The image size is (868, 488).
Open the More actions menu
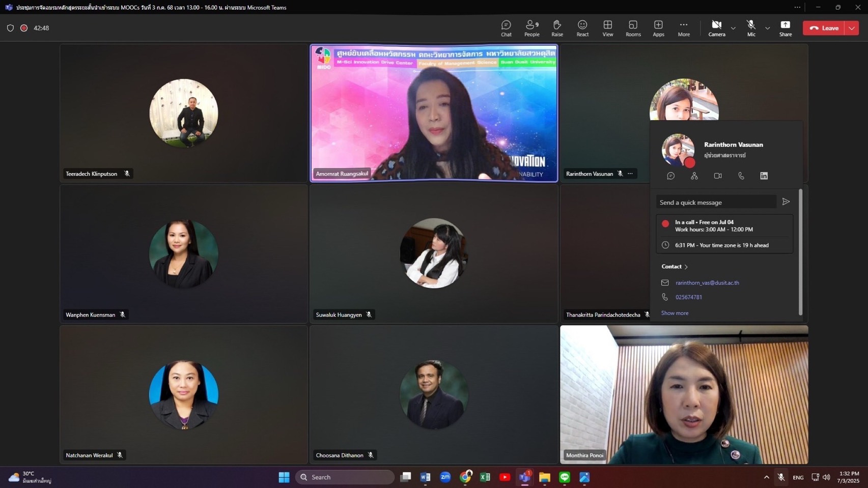tap(684, 28)
